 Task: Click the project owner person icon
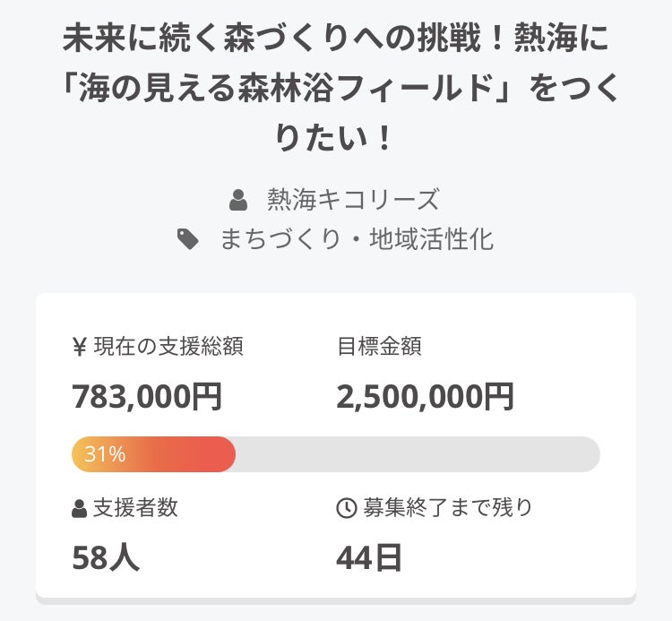point(238,200)
